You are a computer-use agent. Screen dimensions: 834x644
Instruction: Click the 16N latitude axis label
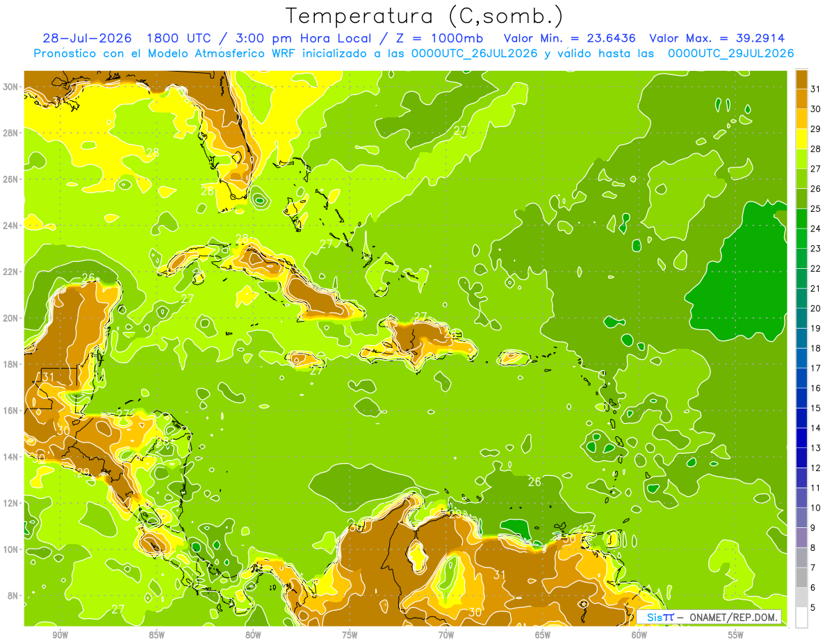pos(11,411)
